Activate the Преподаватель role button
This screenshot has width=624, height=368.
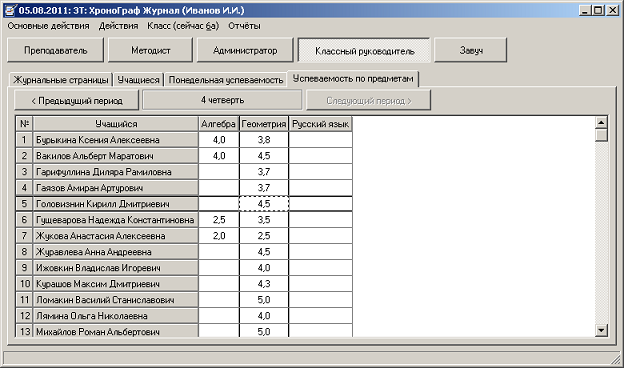click(55, 50)
